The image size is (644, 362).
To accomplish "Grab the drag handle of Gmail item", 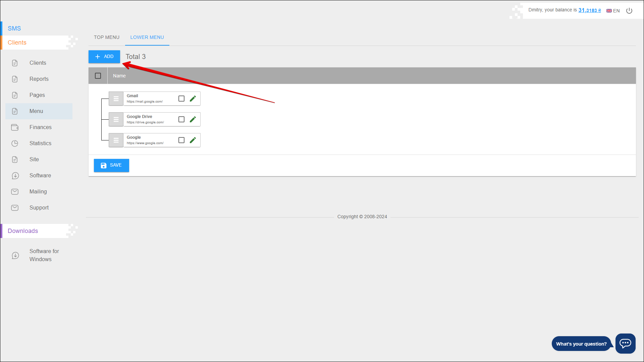I will point(116,99).
